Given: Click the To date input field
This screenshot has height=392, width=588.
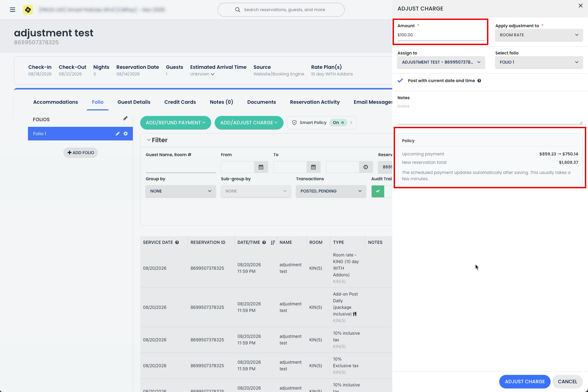Looking at the screenshot, I should pos(290,167).
